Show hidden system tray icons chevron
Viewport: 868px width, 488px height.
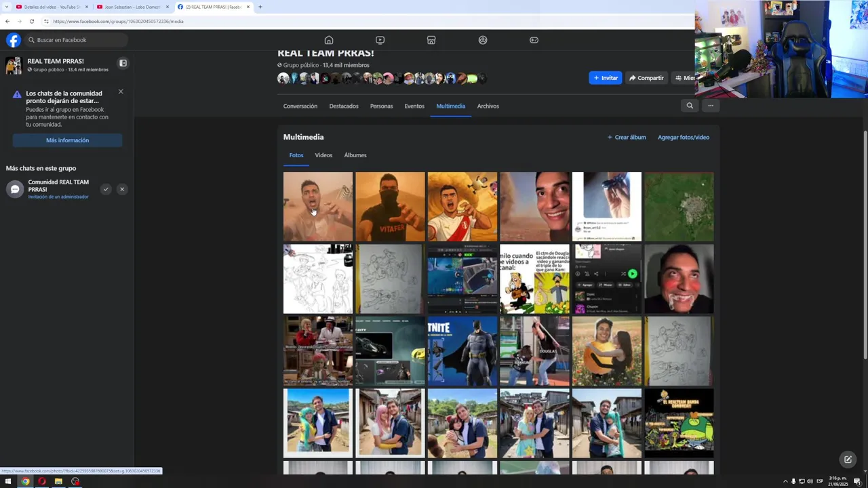(x=785, y=481)
